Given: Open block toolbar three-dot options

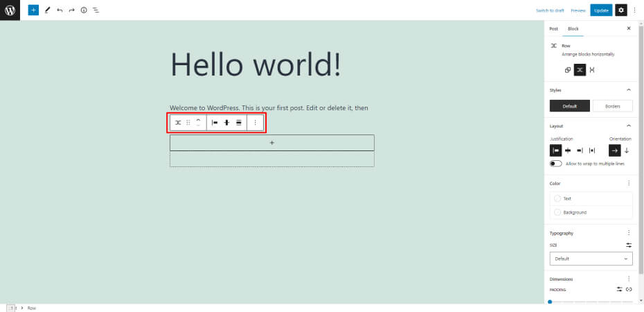Looking at the screenshot, I should (255, 123).
